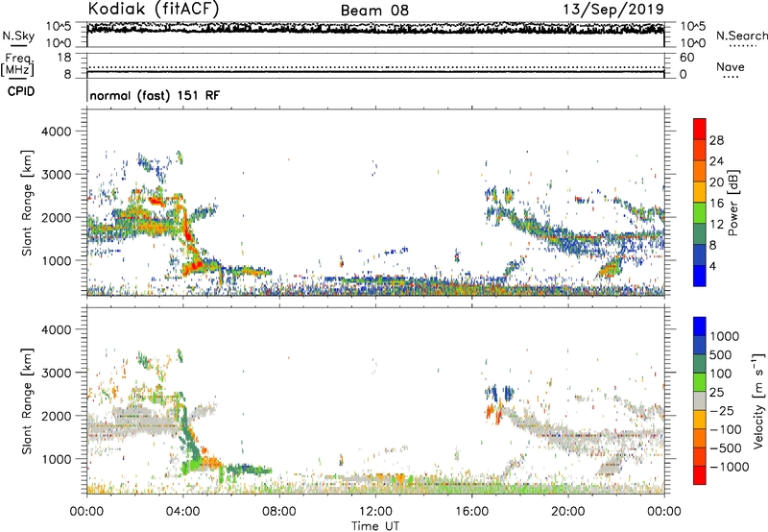Click the 1000 km tick in velocity panel
This screenshot has height=532, width=768.
coord(57,460)
